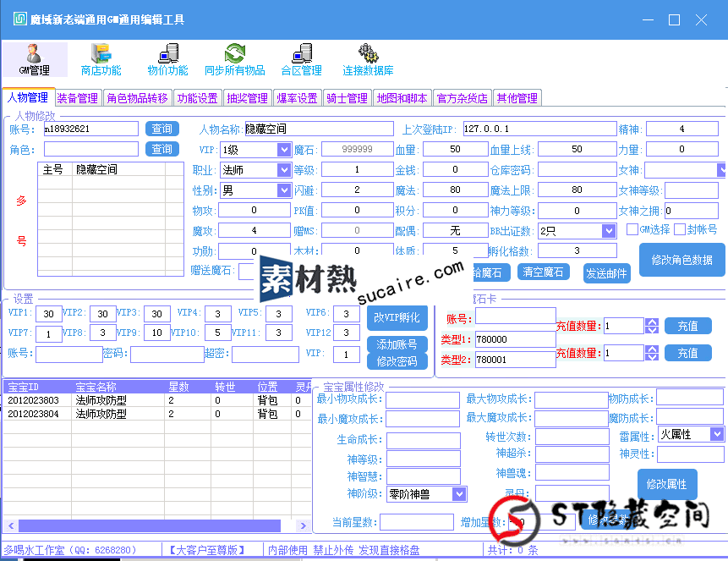This screenshot has width=728, height=561.
Task: Click 查询 button next to 账号
Action: 162,129
